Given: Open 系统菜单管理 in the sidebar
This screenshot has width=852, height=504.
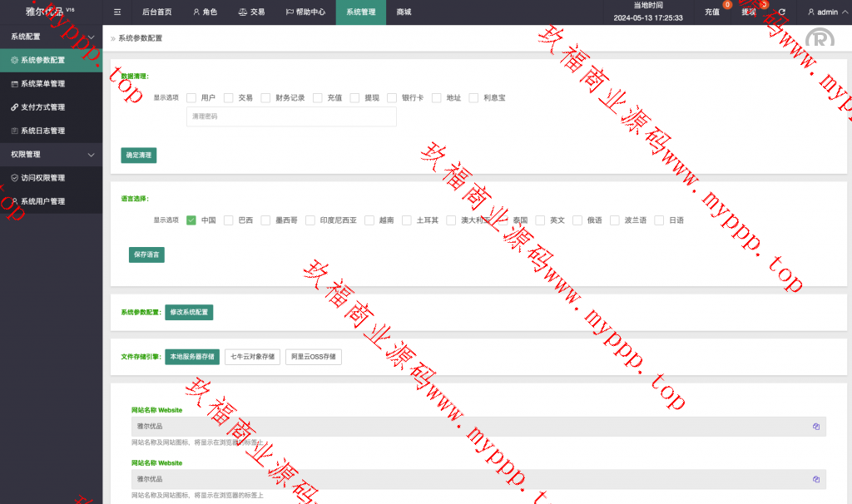Looking at the screenshot, I should click(x=54, y=84).
